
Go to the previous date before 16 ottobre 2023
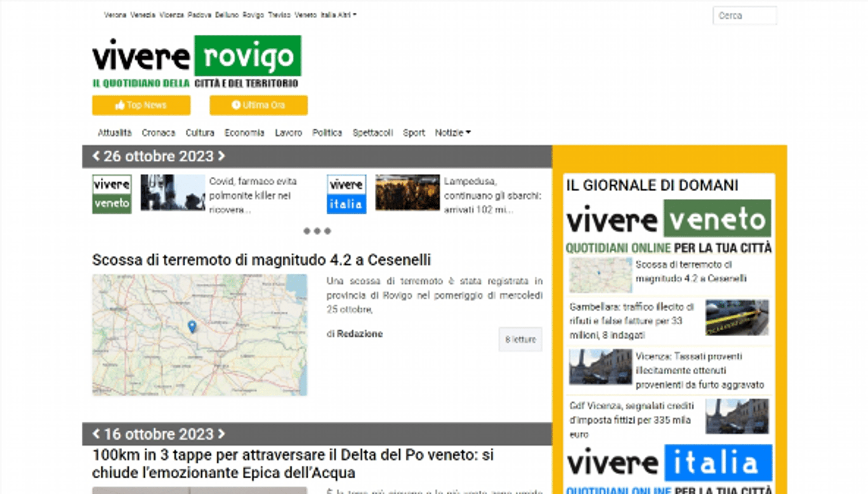tap(97, 433)
